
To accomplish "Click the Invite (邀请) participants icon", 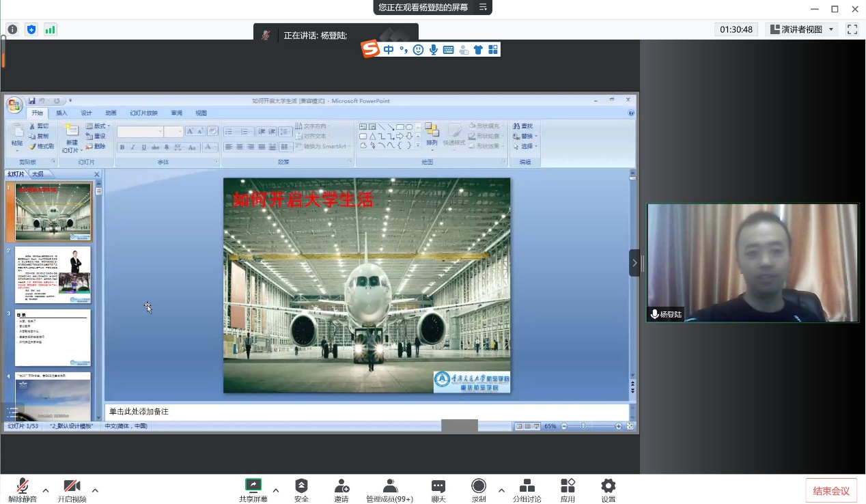I will [341, 486].
